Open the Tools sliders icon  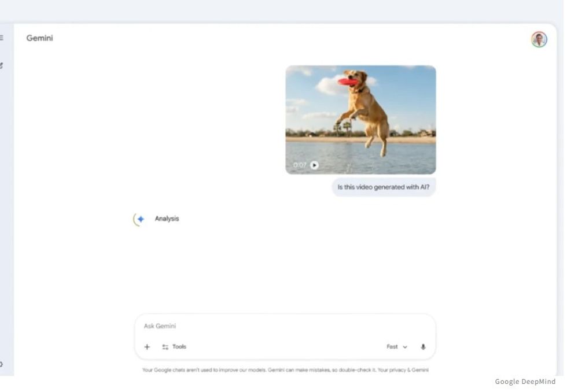pos(165,347)
